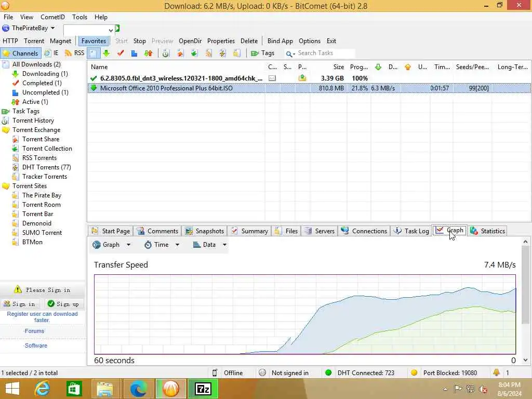Click the notification bell in status bar
The height and width of the screenshot is (399, 532).
click(496, 373)
